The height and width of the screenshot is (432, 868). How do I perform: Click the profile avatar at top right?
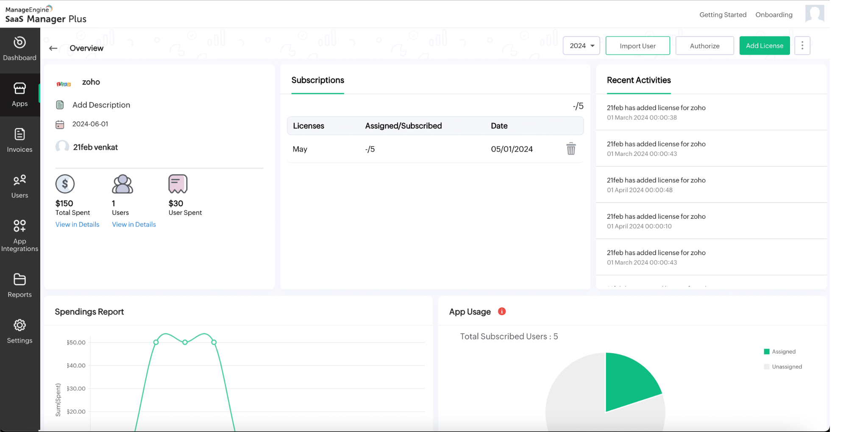pyautogui.click(x=815, y=14)
